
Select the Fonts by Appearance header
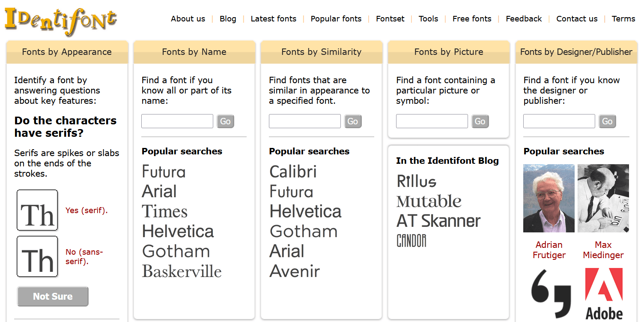[x=67, y=52]
